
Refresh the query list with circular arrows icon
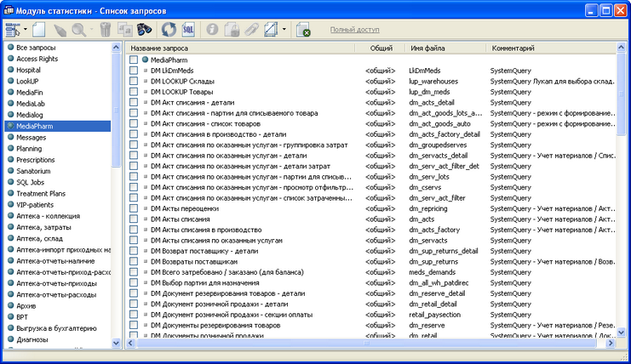coord(169,29)
